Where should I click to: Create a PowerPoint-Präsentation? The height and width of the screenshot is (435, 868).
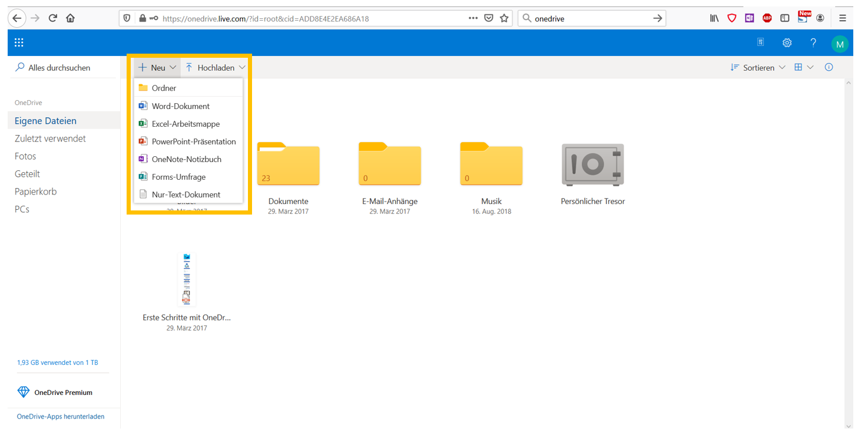(188, 141)
